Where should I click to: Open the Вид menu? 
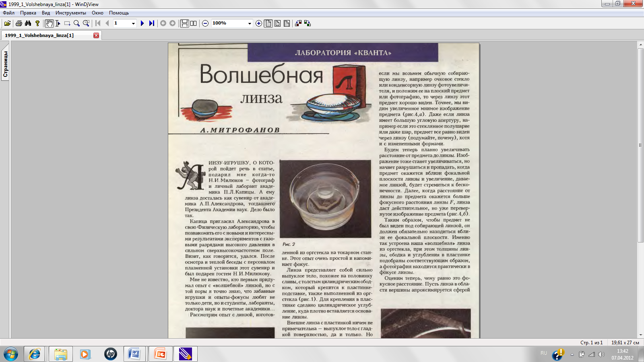pos(46,13)
